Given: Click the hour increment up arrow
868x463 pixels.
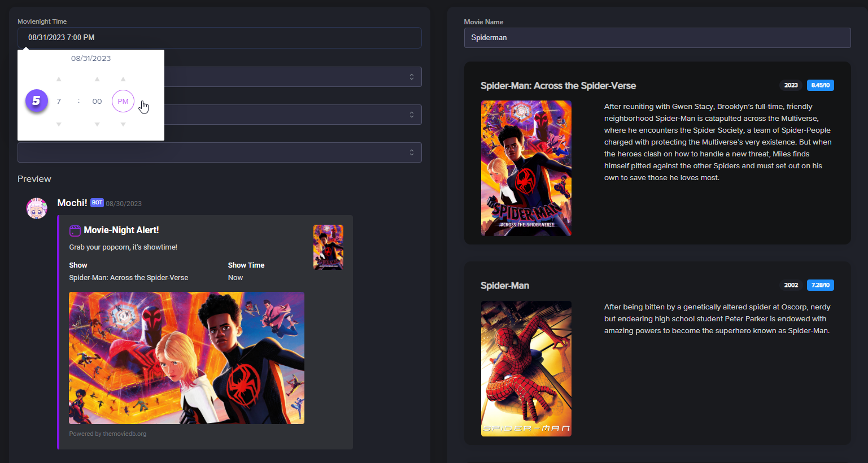Looking at the screenshot, I should point(59,79).
